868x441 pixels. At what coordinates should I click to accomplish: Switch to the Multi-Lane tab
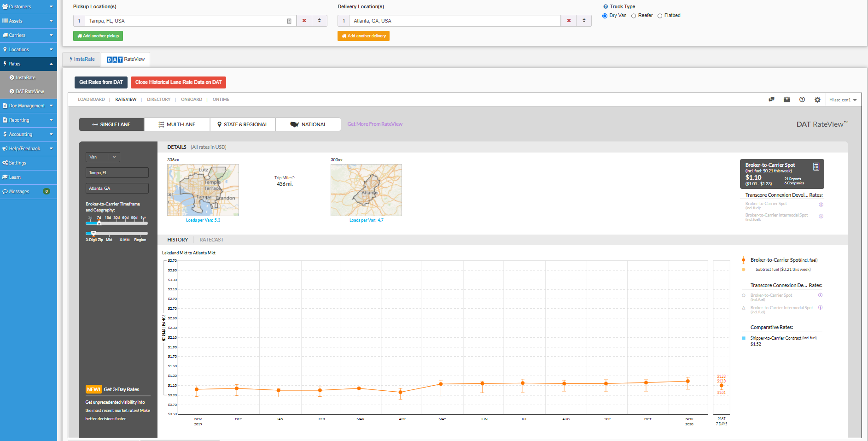tap(177, 124)
